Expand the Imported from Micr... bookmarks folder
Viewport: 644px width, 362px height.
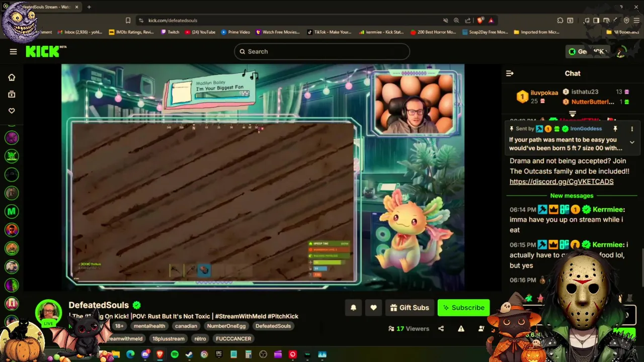tap(537, 32)
